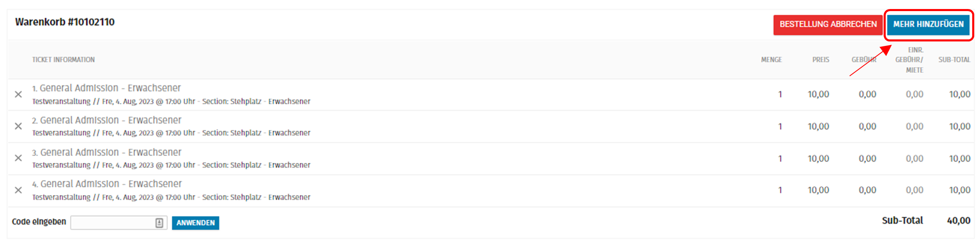Click ticket 3 General Admission name
This screenshot has width=980, height=247.
click(110, 152)
